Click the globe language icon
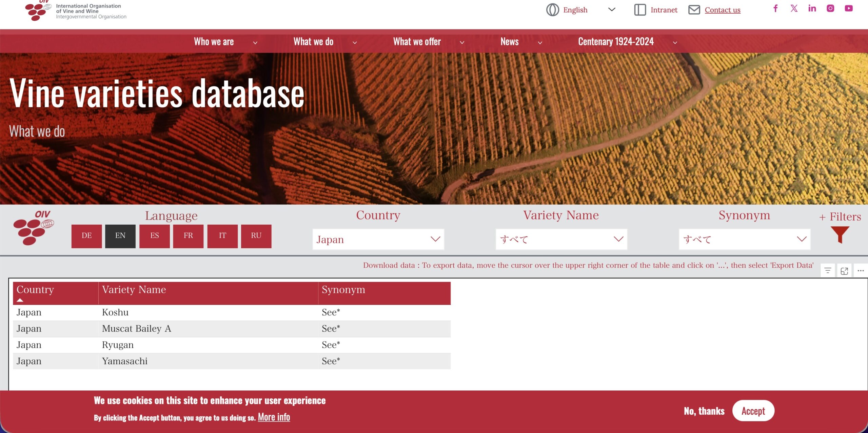 tap(552, 10)
